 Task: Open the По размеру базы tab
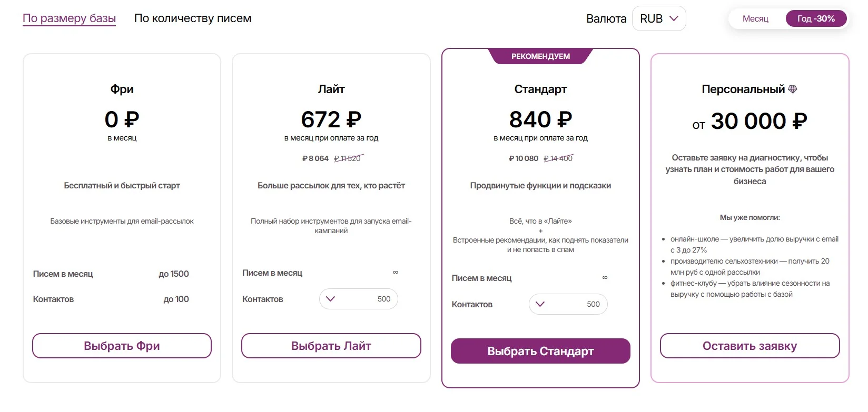[x=69, y=18]
